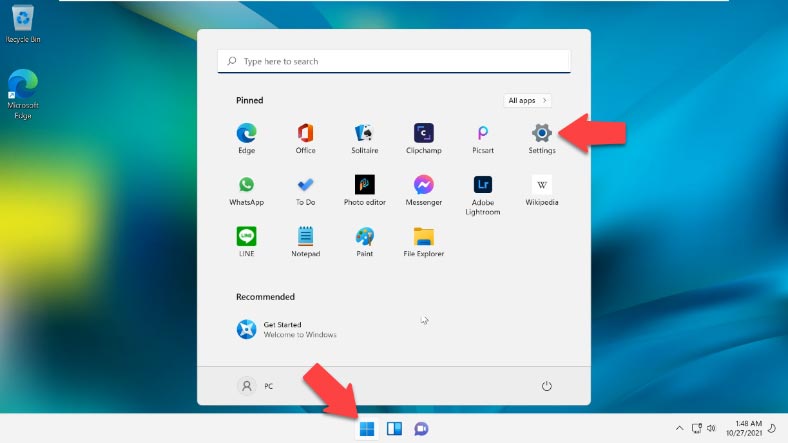Open the Messenger app
This screenshot has width=788, height=443.
(424, 190)
